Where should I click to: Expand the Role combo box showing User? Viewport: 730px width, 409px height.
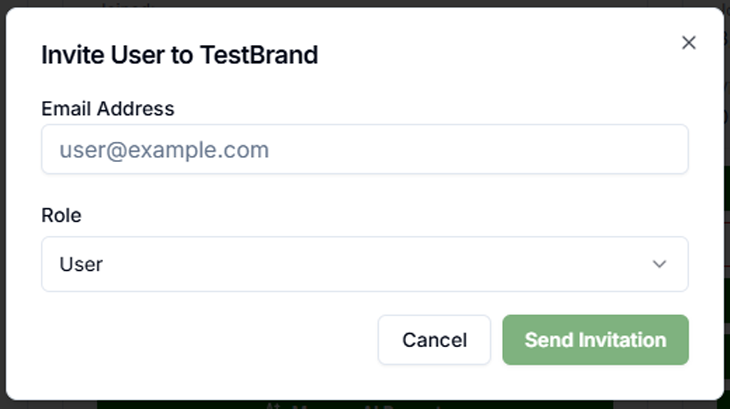point(364,264)
